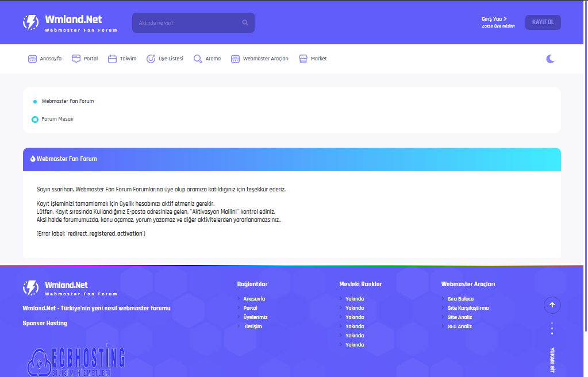Open the Anasayfa menu item

pyautogui.click(x=45, y=59)
